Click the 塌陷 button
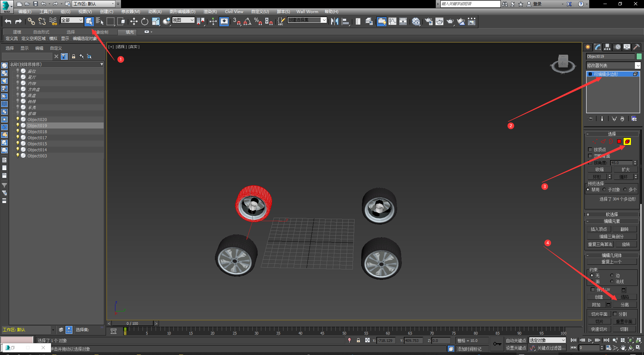644x355 pixels. 625,297
